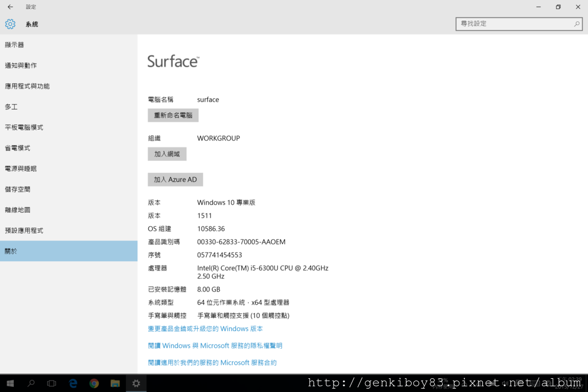Click the 重新命名電腦 button
Screen dimensions: 588x392
pyautogui.click(x=173, y=115)
